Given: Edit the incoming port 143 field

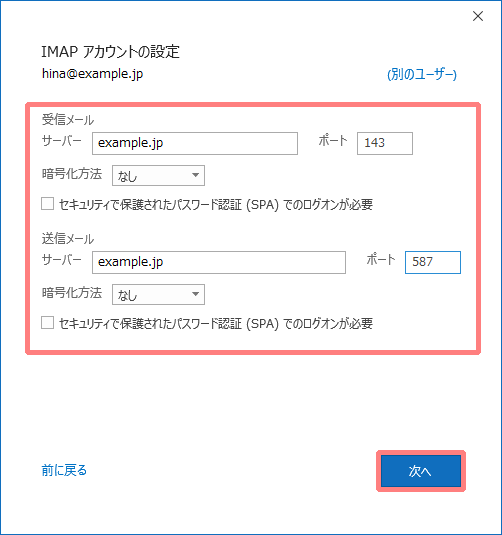Looking at the screenshot, I should click(385, 143).
